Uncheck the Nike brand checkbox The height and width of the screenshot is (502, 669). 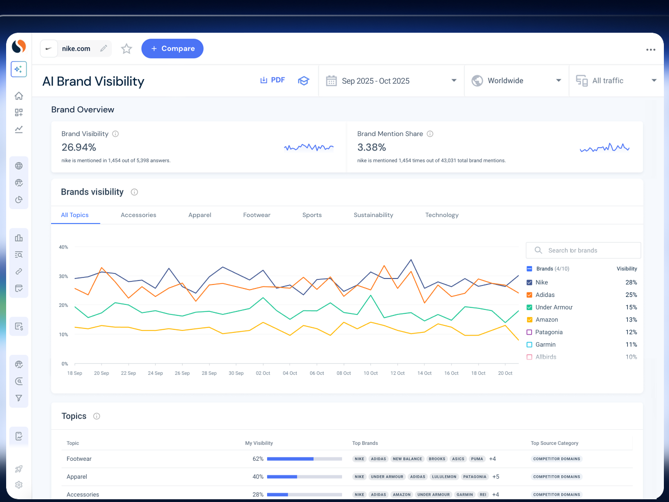click(x=529, y=282)
